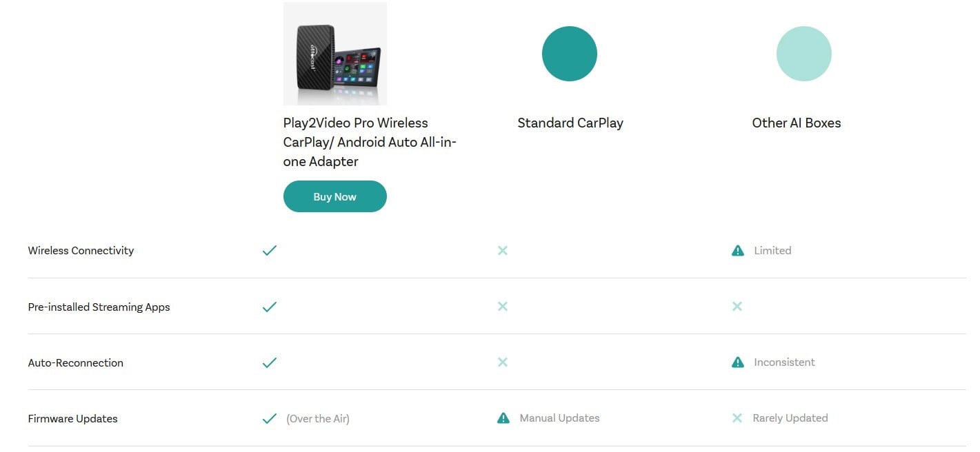Click Play2Video checkmark for Pre-installed Streaming Apps
Viewport: 980px width, 452px height.
pos(270,307)
